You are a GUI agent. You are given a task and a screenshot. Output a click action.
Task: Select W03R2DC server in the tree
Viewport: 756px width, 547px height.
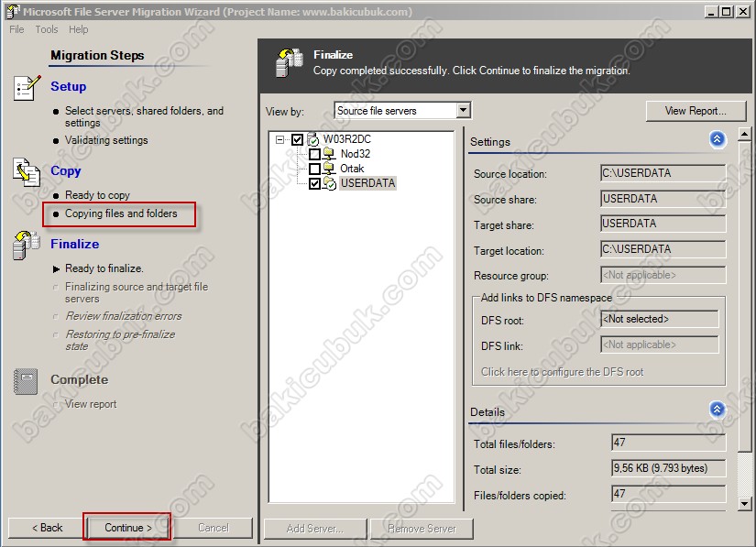click(346, 139)
